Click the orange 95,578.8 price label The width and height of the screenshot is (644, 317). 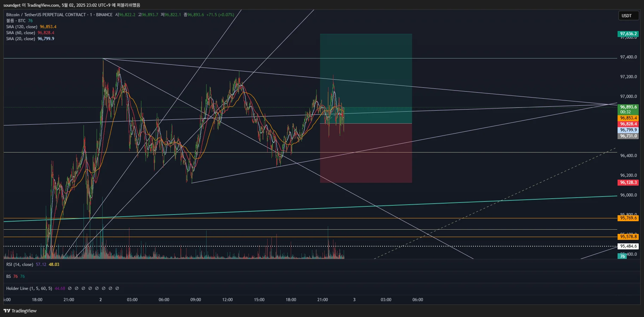pos(628,237)
